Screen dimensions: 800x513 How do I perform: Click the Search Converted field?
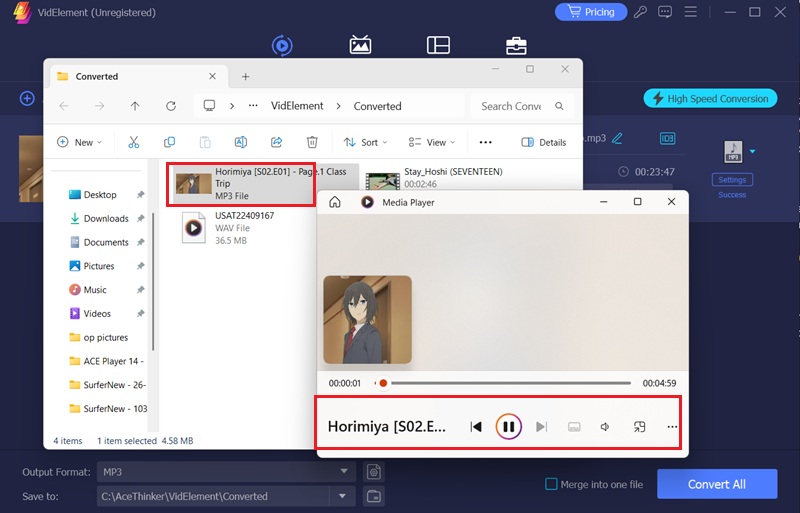(x=522, y=106)
